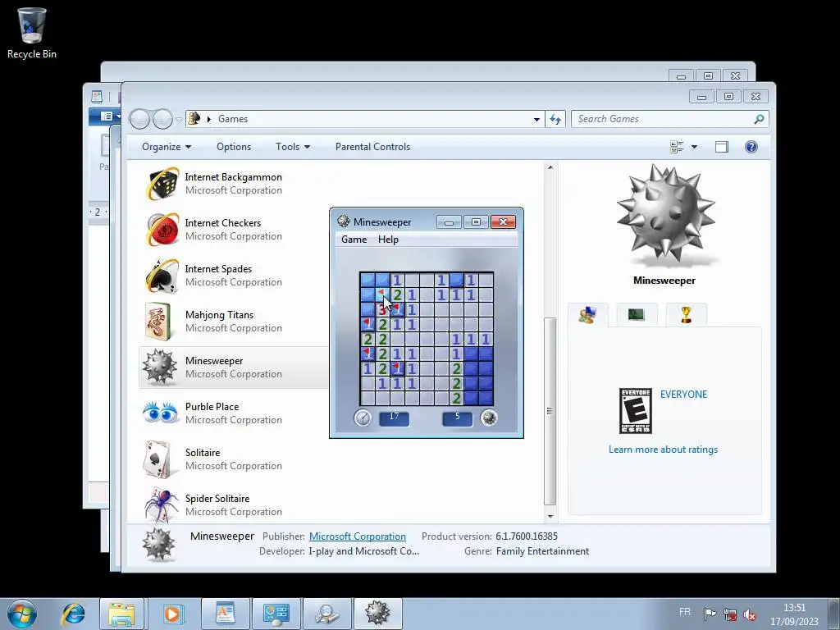Click the large Minesweeper preview thumbnail
Screen dimensions: 840x630
coord(664,214)
